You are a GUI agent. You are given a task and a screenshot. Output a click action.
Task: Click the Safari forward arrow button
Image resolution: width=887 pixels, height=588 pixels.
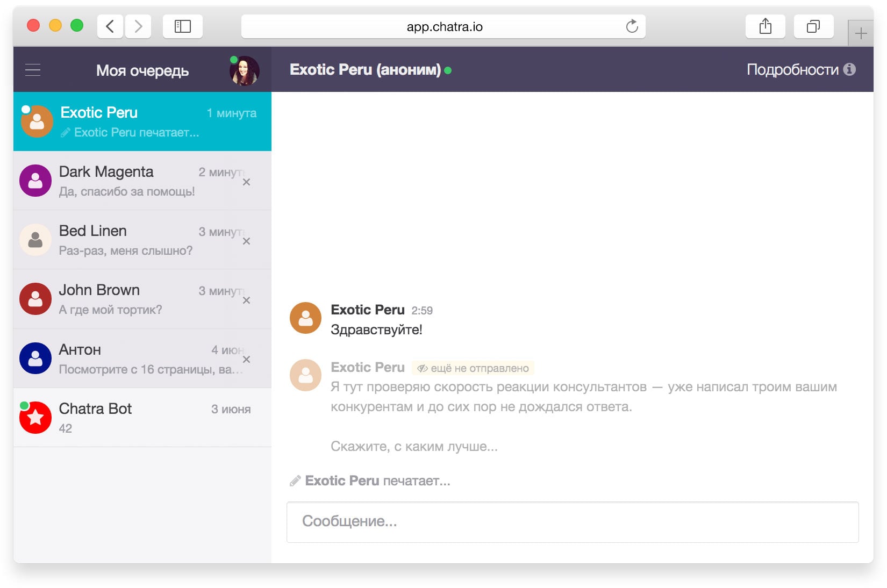[x=138, y=26]
